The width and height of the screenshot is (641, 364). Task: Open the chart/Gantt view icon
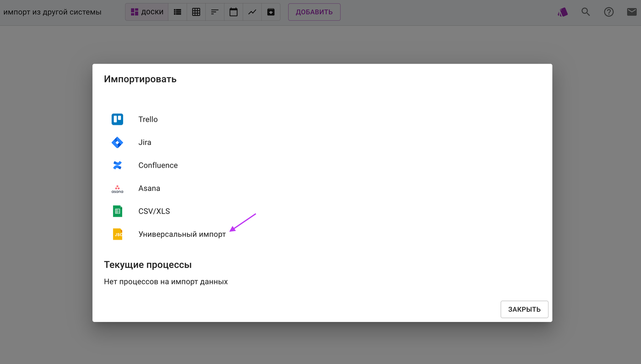(252, 12)
